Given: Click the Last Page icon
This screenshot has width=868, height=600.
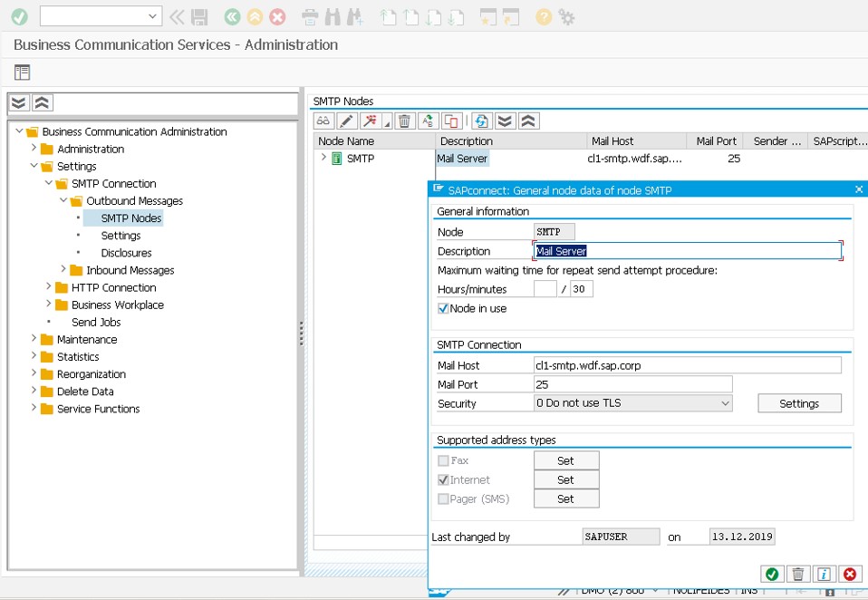Looking at the screenshot, I should (456, 17).
